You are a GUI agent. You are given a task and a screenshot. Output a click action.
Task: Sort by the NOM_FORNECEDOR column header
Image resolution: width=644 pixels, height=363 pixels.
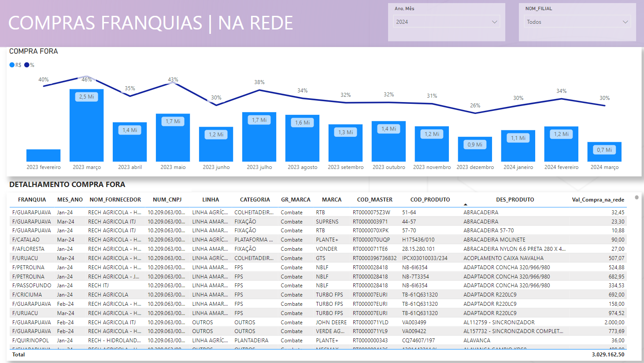115,200
